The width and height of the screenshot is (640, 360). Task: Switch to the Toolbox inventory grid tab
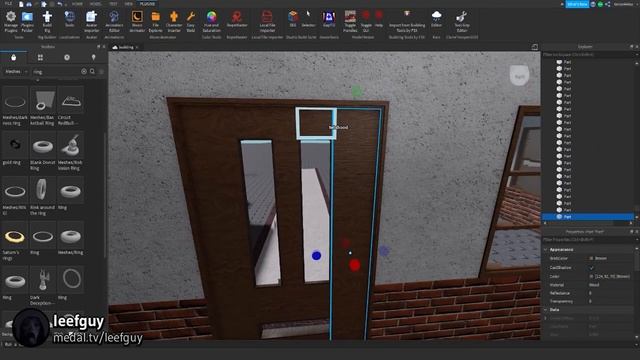point(40,58)
